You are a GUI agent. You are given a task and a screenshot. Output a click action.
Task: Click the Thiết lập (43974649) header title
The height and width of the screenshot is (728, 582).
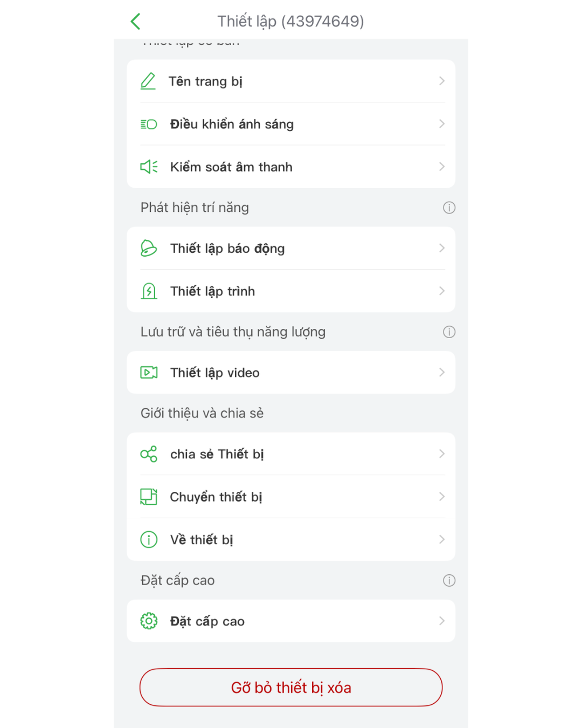(291, 22)
